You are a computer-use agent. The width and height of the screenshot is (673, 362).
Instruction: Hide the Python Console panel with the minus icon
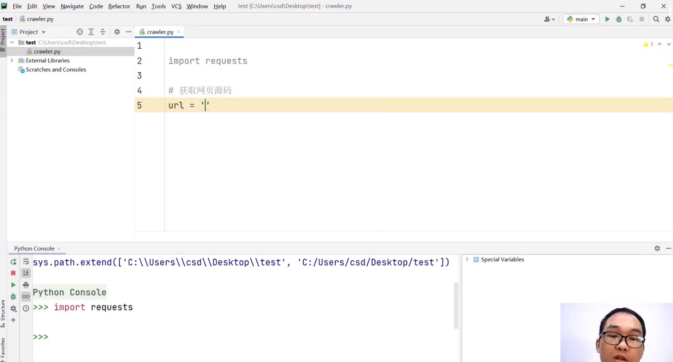[668, 248]
